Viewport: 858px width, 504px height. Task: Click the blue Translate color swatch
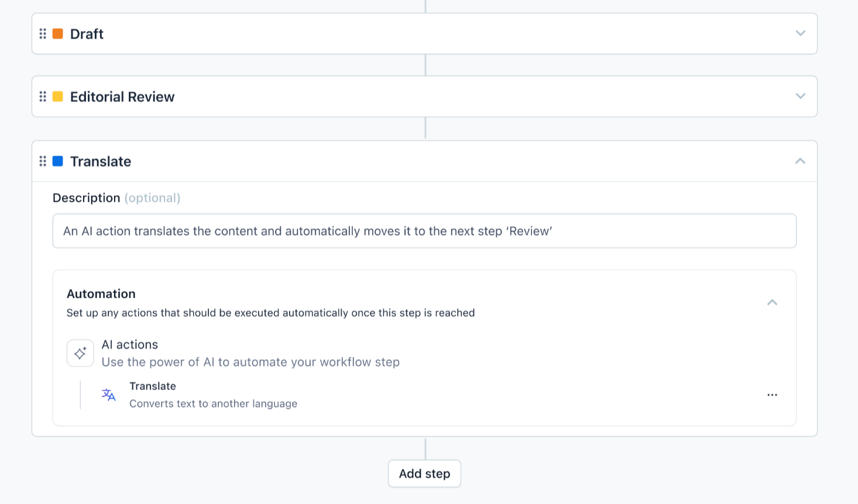point(58,161)
